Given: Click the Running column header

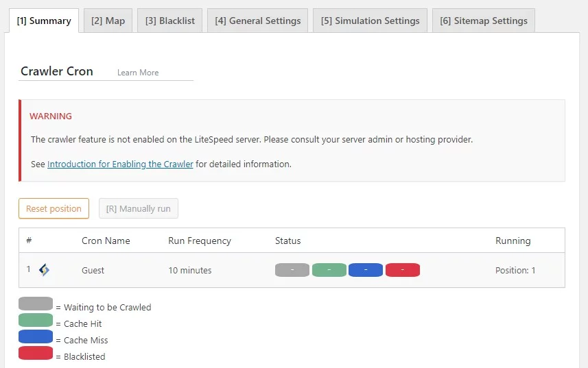Looking at the screenshot, I should (513, 241).
